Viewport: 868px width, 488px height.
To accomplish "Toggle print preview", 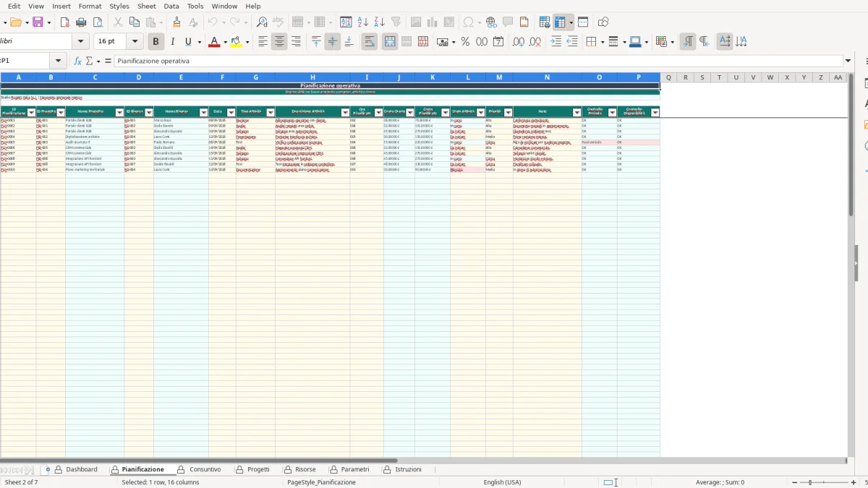I will click(98, 22).
